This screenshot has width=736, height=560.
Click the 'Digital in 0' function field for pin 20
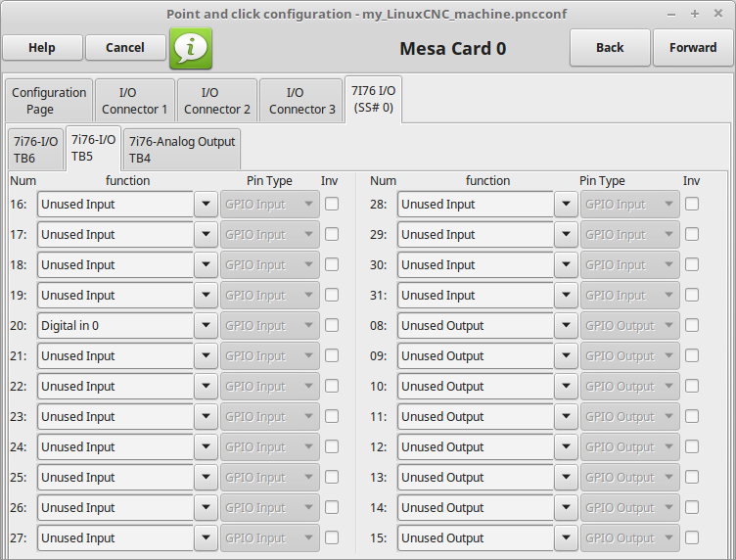tap(115, 325)
